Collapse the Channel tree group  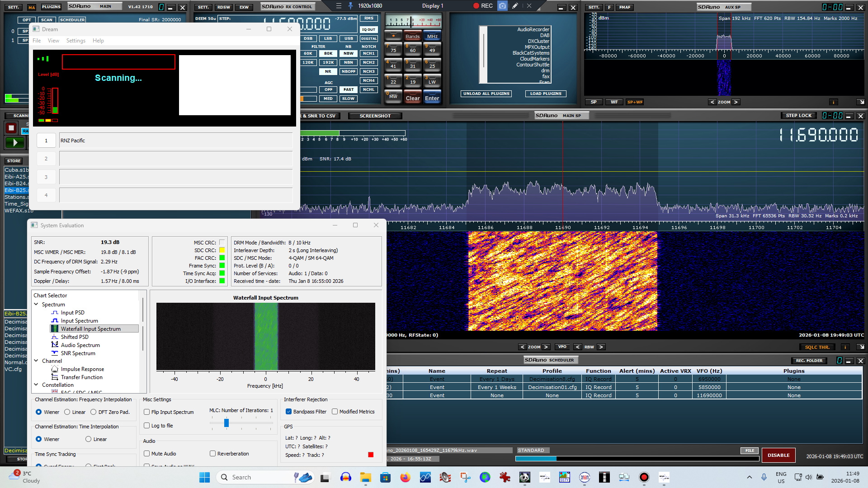pos(36,361)
